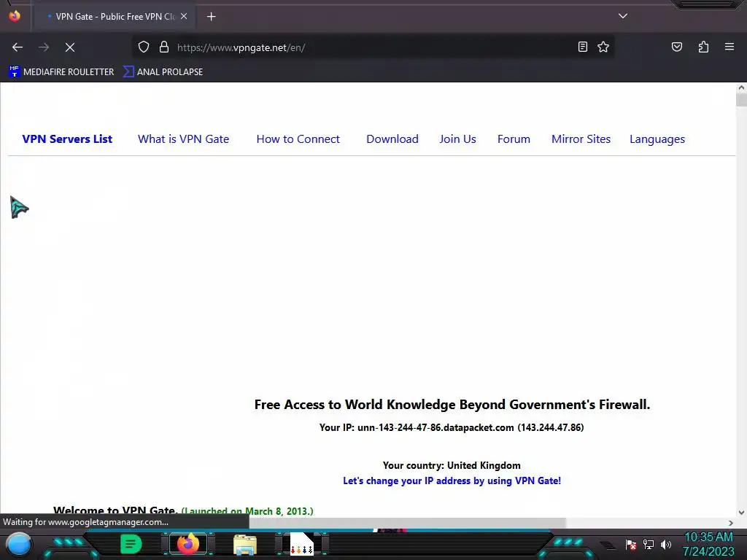Open the extensions puzzle icon

703,47
